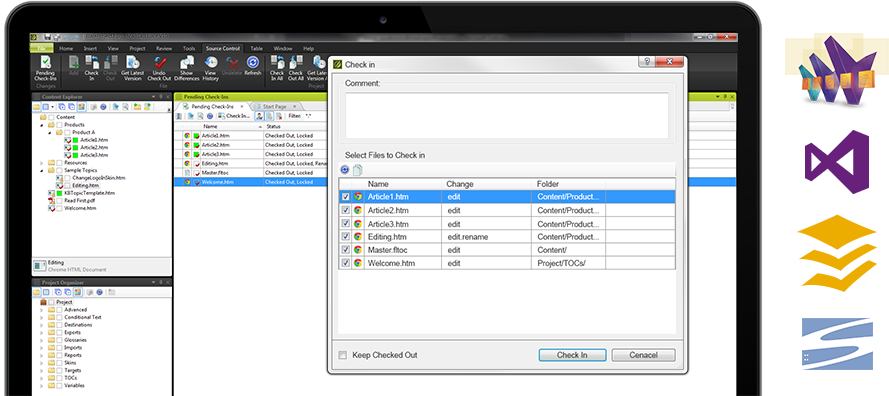Check the Advanced folder box in Project Organizer
Screen dimensions: 889x396
(x=60, y=310)
